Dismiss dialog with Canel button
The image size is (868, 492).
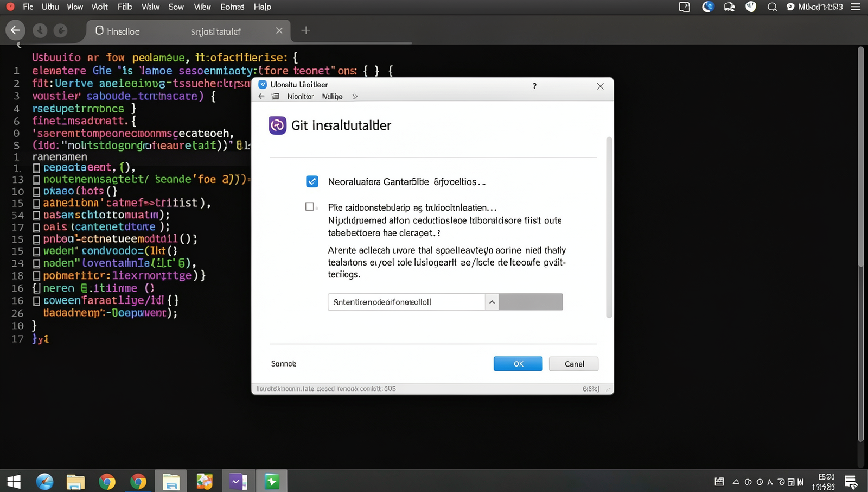pos(574,364)
